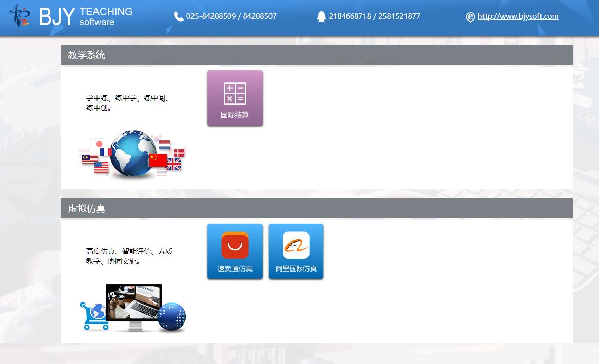This screenshot has width=599, height=364.
Task: Click the 教学系统 section header
Action: tap(316, 55)
